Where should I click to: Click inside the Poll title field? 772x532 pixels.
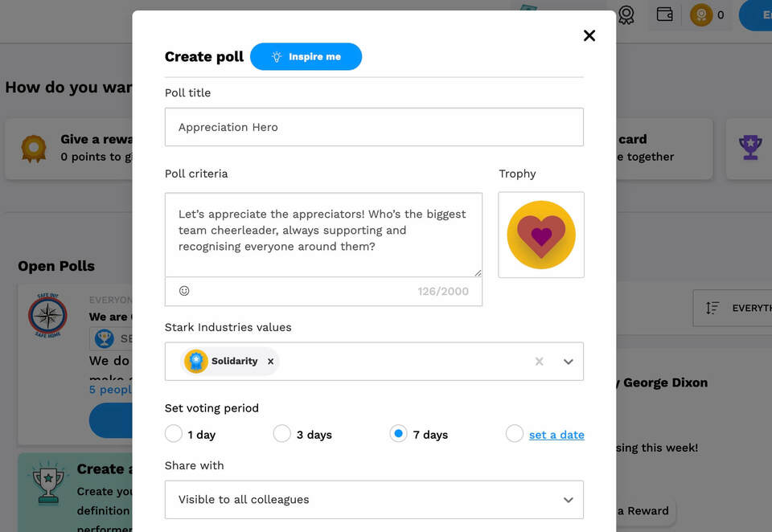tap(374, 127)
